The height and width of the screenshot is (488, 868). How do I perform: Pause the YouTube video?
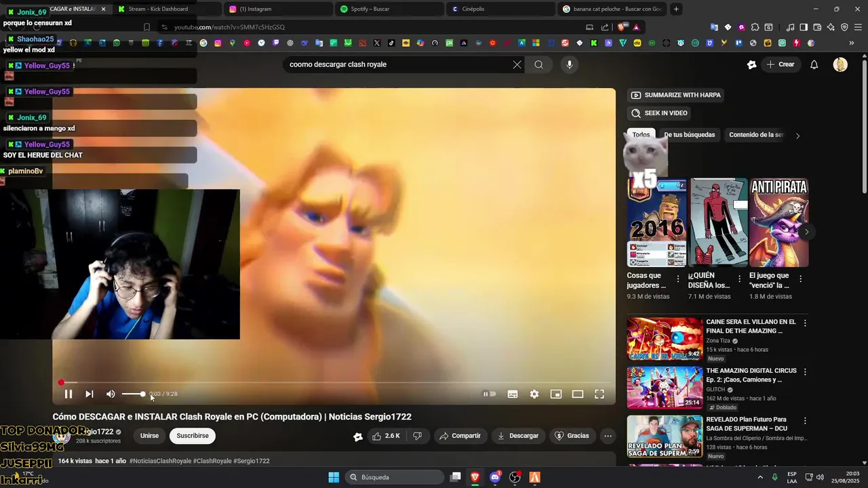(x=68, y=394)
